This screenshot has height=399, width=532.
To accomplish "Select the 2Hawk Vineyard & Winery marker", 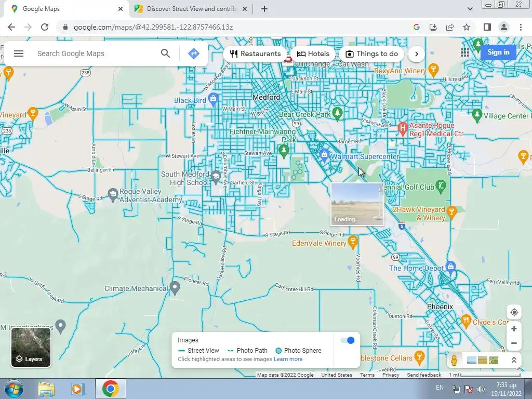I will point(451,212).
